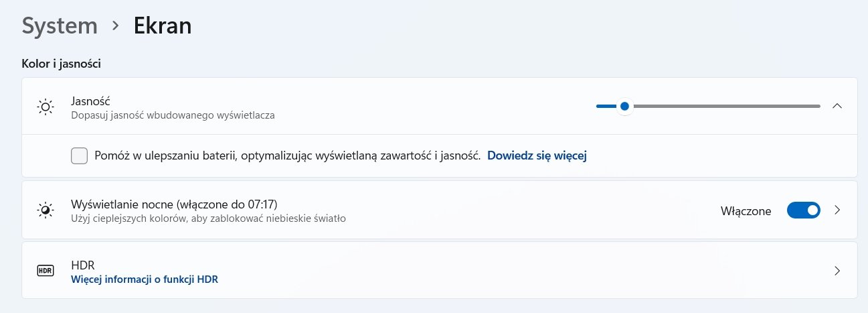Click the HDR badge icon
Image resolution: width=868 pixels, height=313 pixels.
(46, 271)
